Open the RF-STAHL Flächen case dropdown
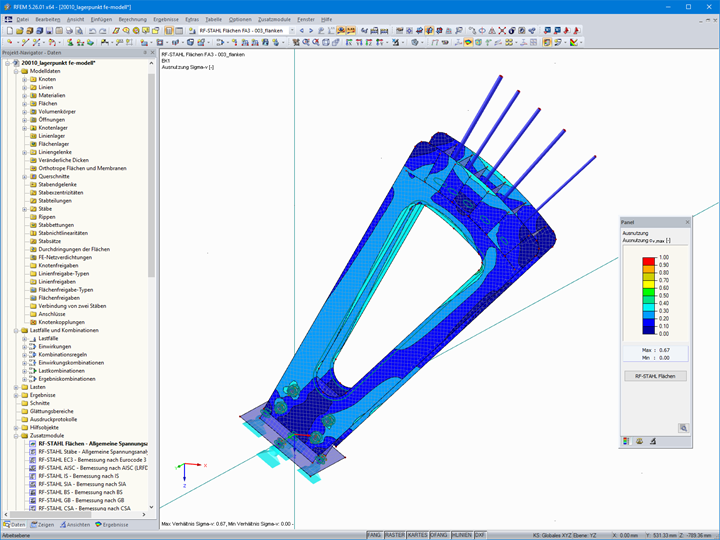The image size is (720, 540). [x=292, y=31]
